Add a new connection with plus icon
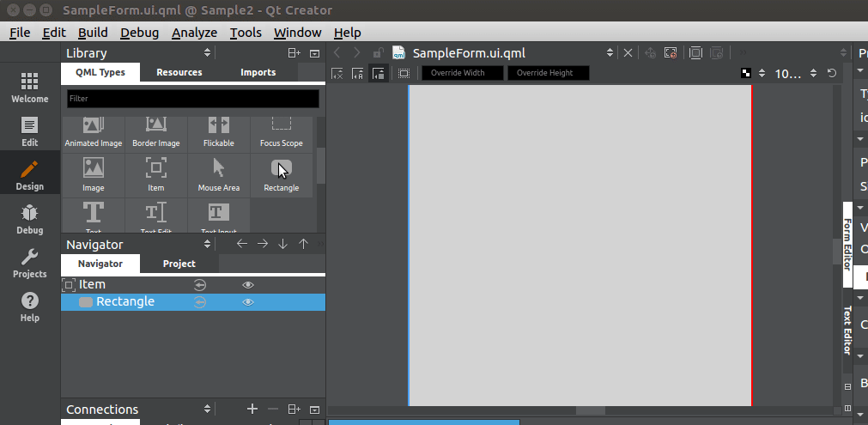The image size is (868, 425). [x=252, y=409]
